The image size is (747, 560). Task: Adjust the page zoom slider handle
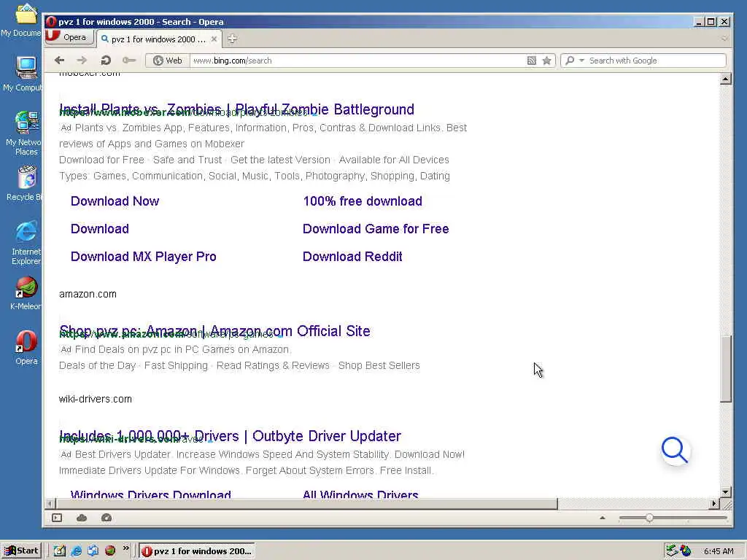[649, 518]
